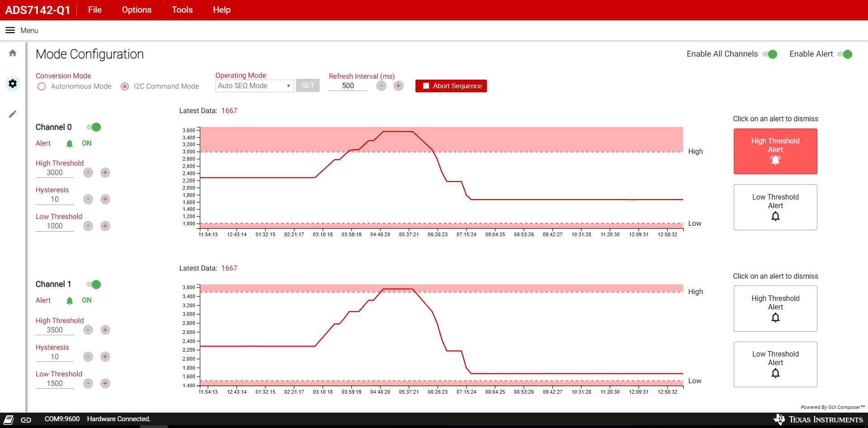Click the status bar connection link icon

click(x=26, y=420)
